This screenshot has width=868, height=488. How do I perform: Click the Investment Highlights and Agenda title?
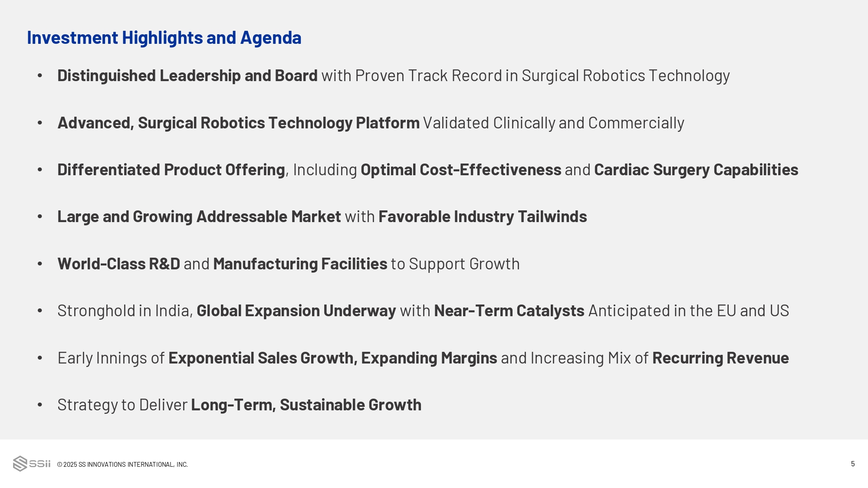coord(164,38)
